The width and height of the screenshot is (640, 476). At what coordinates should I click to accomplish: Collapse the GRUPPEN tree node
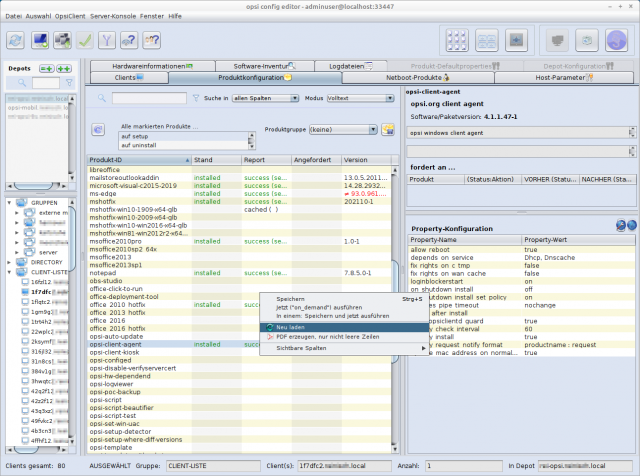[x=9, y=202]
